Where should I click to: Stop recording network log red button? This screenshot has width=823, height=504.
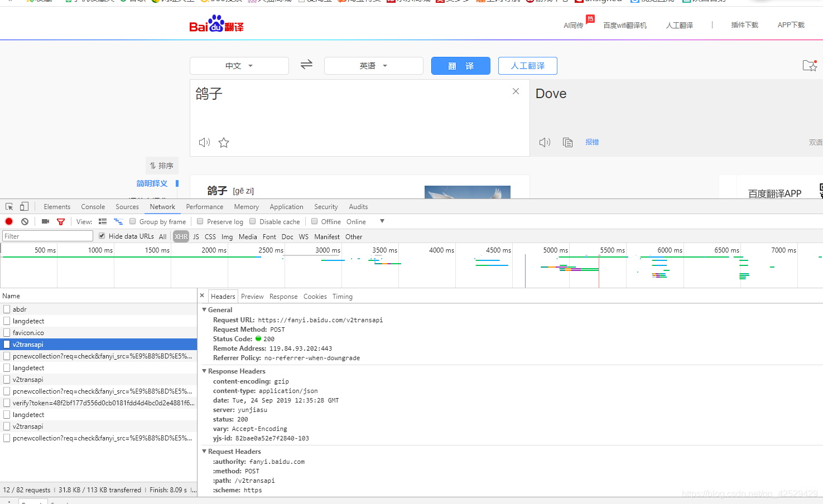point(9,221)
